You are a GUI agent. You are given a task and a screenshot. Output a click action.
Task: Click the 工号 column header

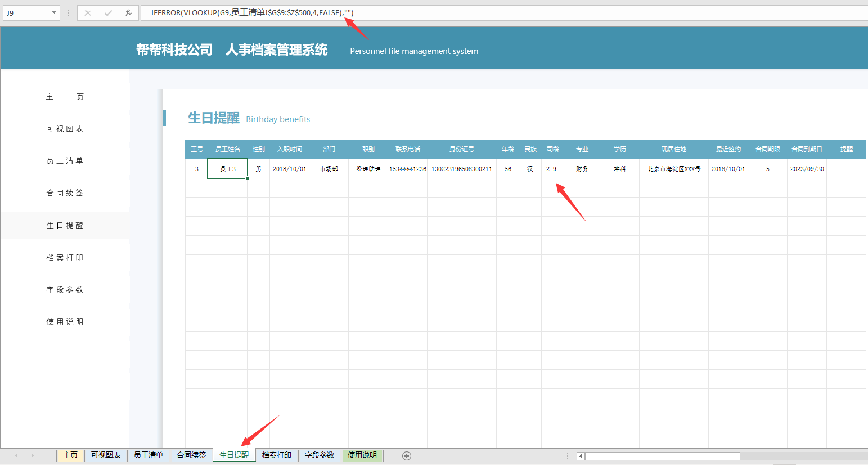197,149
